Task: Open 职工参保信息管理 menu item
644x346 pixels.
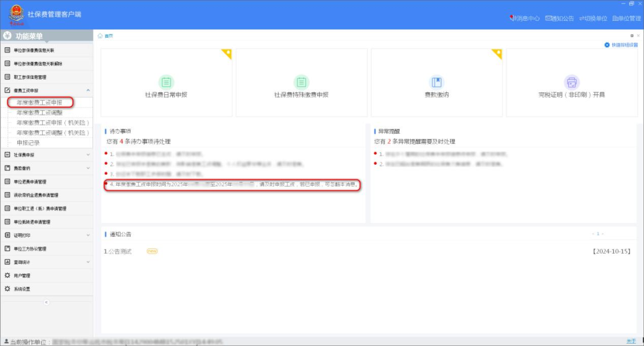Action: click(x=30, y=77)
